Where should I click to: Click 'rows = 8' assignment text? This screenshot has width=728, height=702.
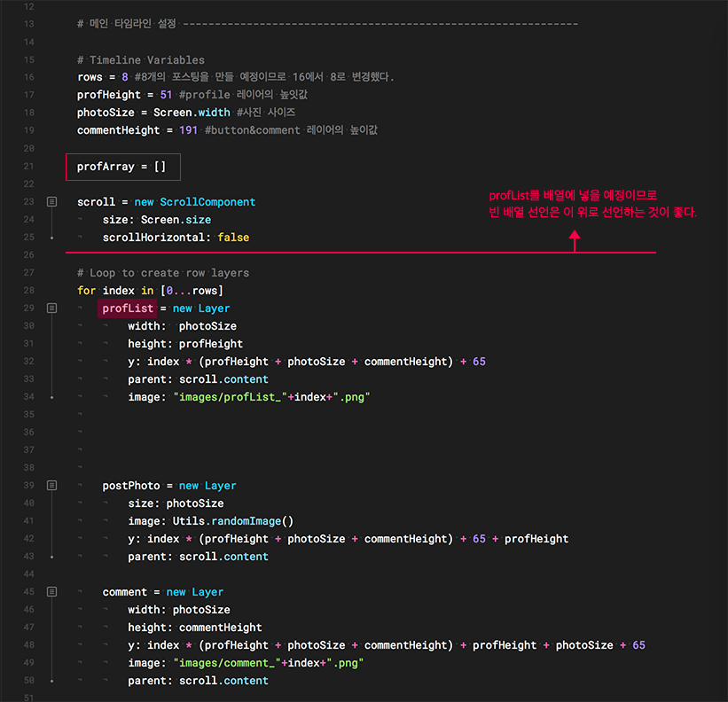coord(103,77)
